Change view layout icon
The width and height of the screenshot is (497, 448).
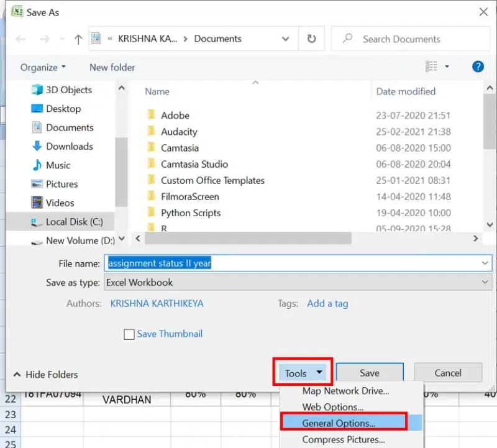point(431,66)
